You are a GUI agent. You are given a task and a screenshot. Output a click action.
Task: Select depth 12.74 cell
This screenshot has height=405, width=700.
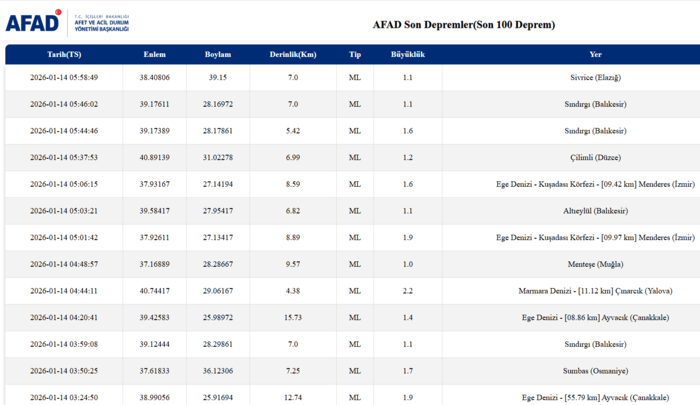click(x=293, y=397)
